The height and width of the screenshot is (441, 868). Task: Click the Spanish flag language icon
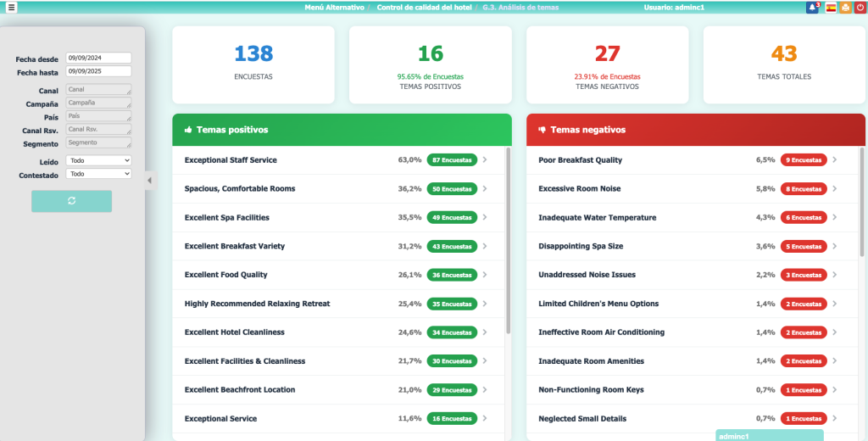[831, 7]
